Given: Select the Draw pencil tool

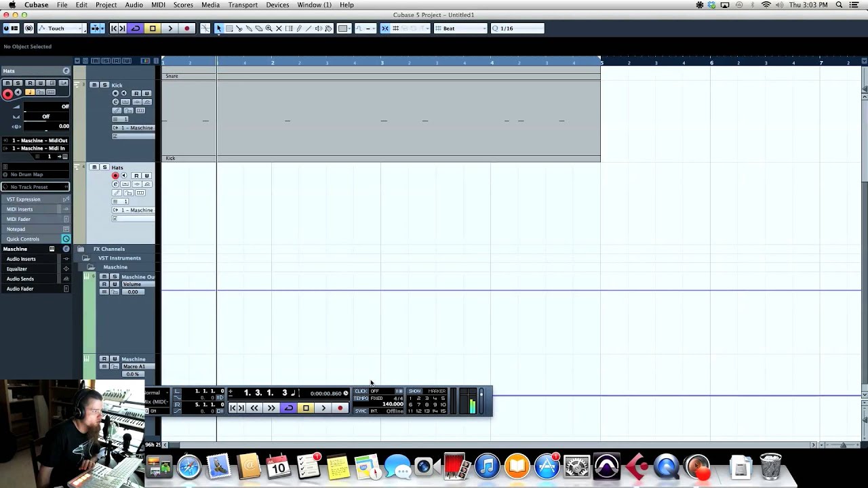Looking at the screenshot, I should 299,28.
